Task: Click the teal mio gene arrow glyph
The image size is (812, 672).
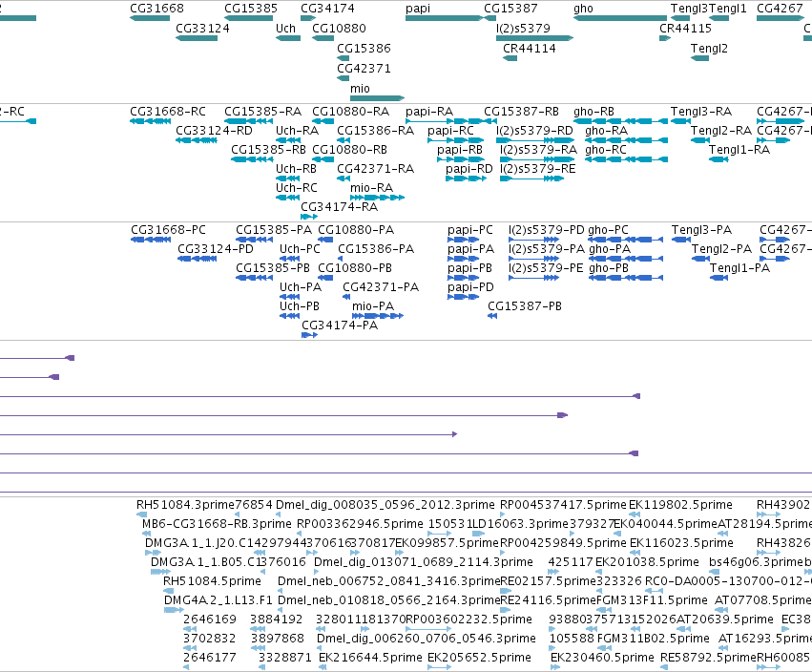Action: (x=377, y=98)
